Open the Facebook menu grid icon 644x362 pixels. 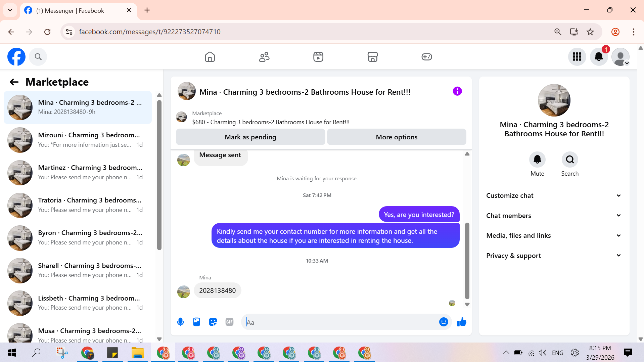[577, 57]
